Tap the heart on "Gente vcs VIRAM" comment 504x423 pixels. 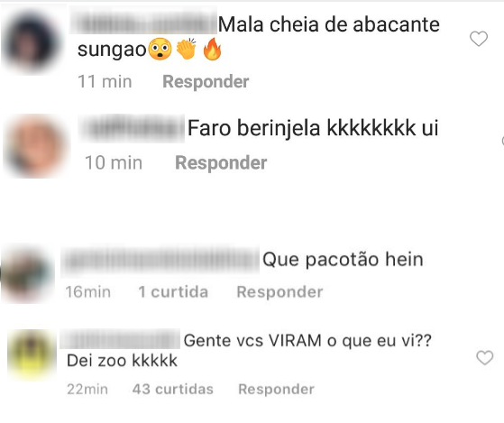[485, 357]
